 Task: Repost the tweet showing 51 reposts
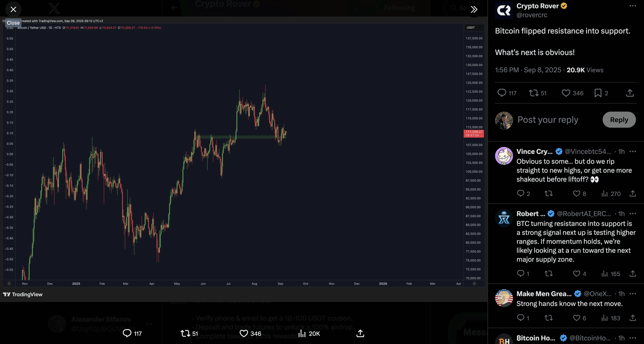[533, 93]
